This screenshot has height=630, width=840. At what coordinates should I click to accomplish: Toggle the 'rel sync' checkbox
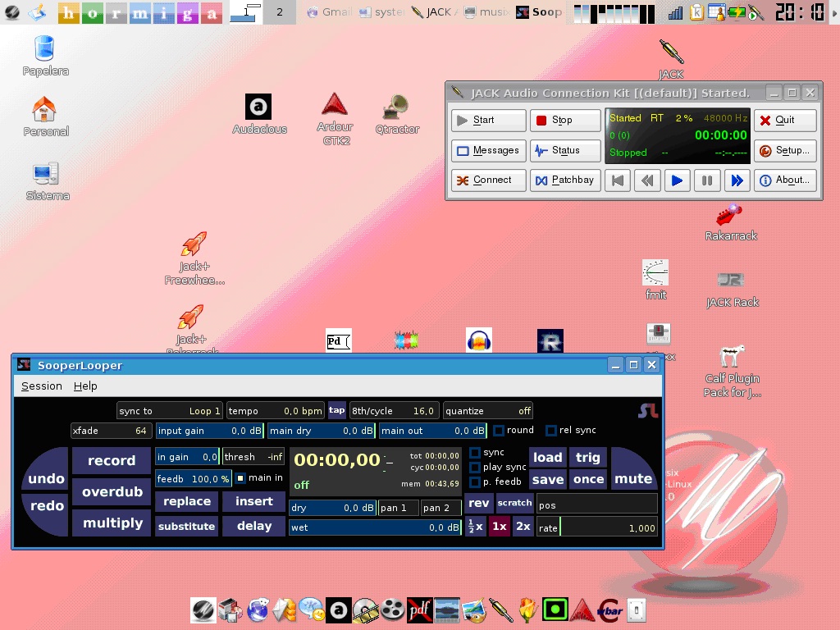click(550, 430)
